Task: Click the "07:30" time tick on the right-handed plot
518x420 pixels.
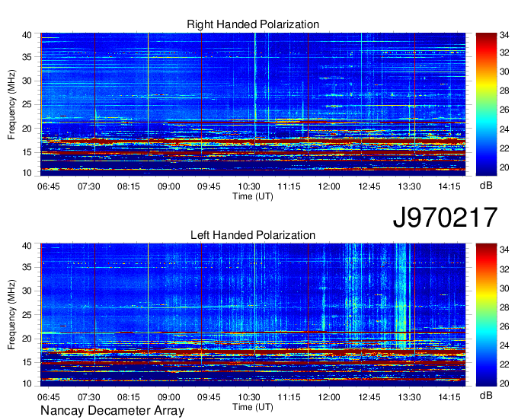Action: 88,186
